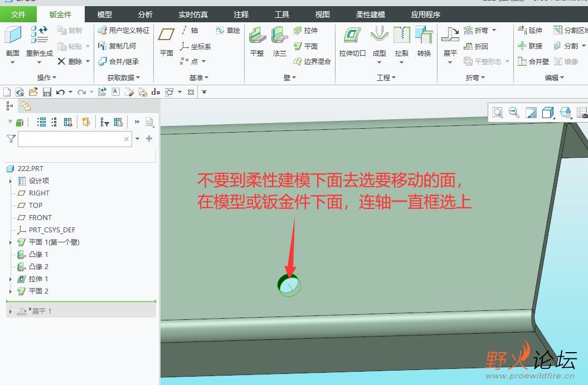Click the 折弯 bend tool

476,30
